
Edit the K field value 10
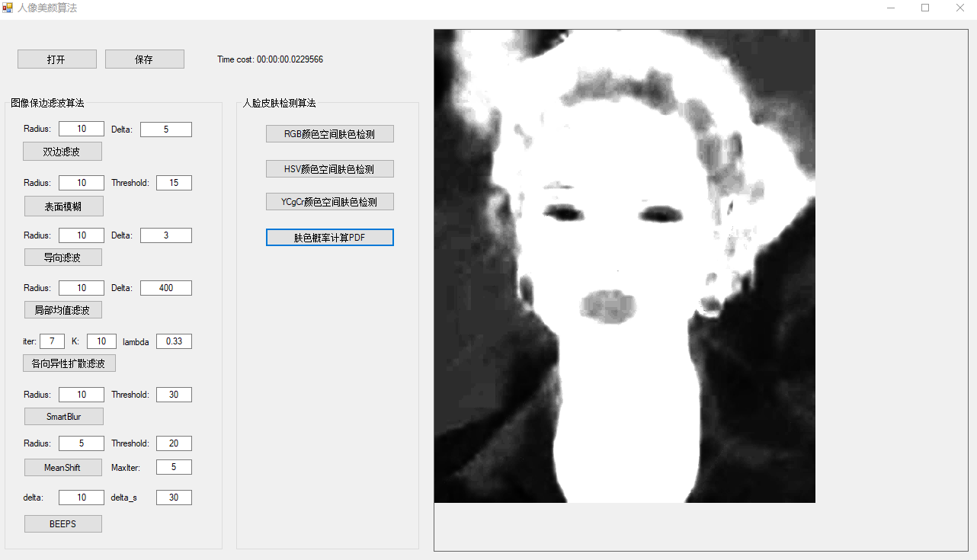[x=101, y=341]
